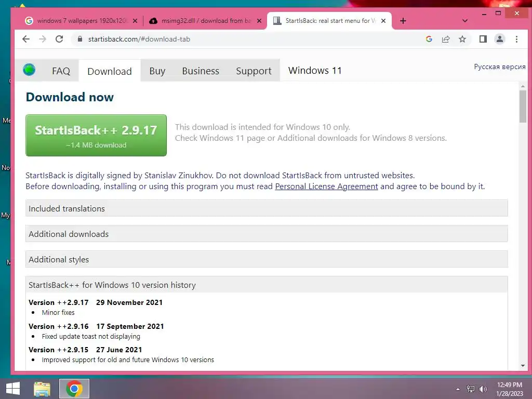Viewport: 532px width, 399px height.
Task: Show hidden system tray icons
Action: pyautogui.click(x=458, y=389)
